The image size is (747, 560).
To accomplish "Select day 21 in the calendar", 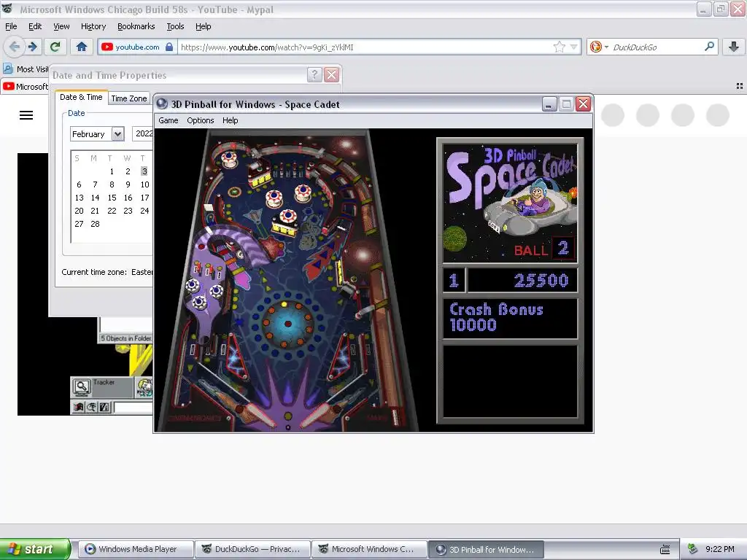I will [x=96, y=211].
